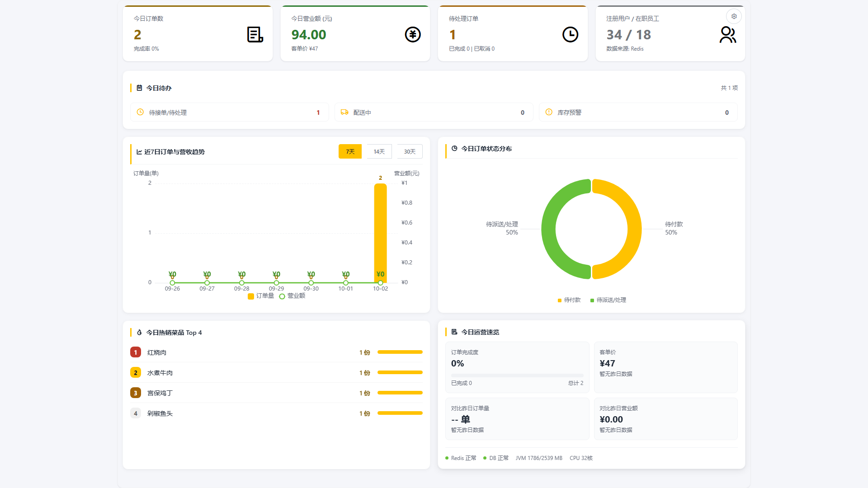
Task: Toggle the 订单量 legend series
Action: tap(261, 296)
